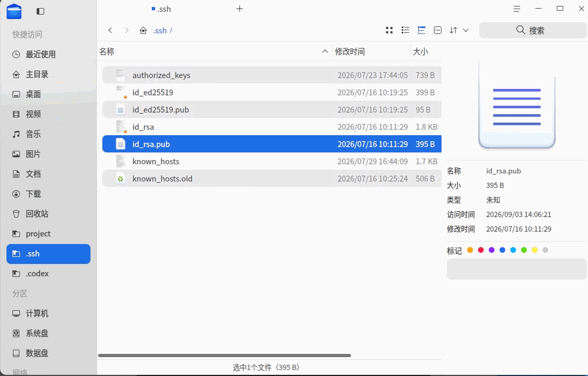Open 音乐 in sidebar
Screen dimensions: 588x376
48,134
